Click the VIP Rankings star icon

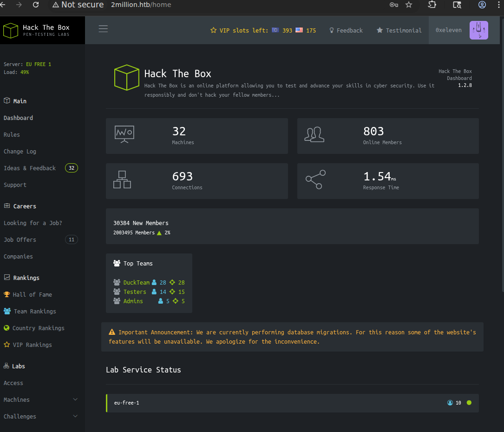(x=7, y=345)
